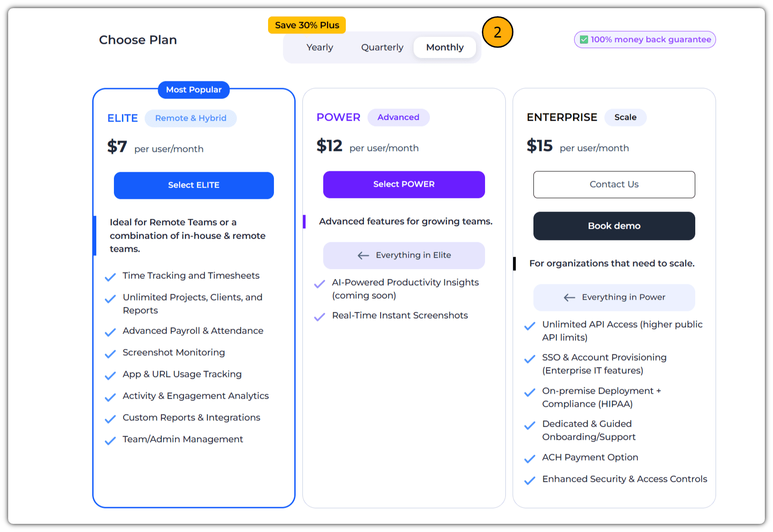Click checkmark next to Time Tracking and Timesheets
The width and height of the screenshot is (773, 532).
pyautogui.click(x=110, y=277)
